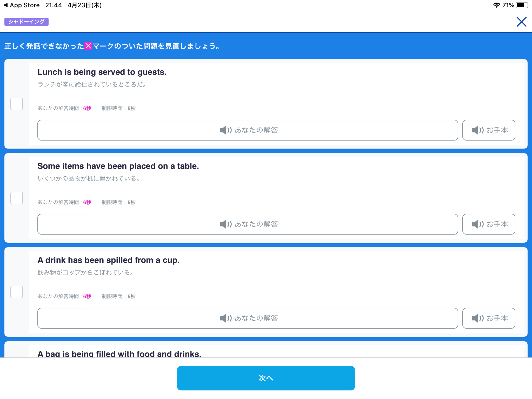Check the box for 'A drink has been spilled'
The height and width of the screenshot is (399, 532).
pos(17,292)
